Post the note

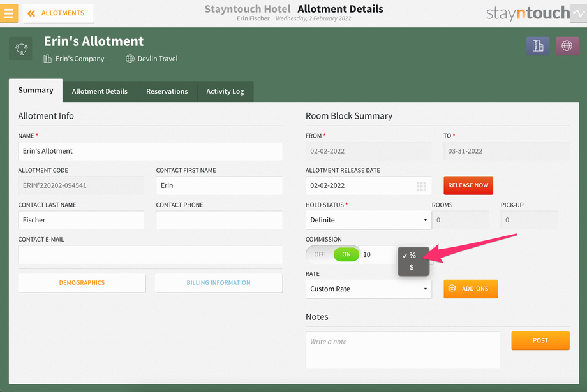pyautogui.click(x=540, y=340)
